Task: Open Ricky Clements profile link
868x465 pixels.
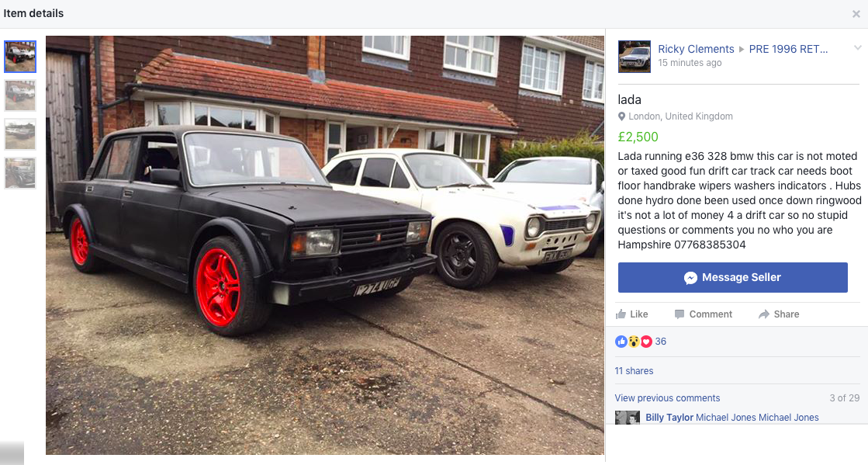Action: 696,49
